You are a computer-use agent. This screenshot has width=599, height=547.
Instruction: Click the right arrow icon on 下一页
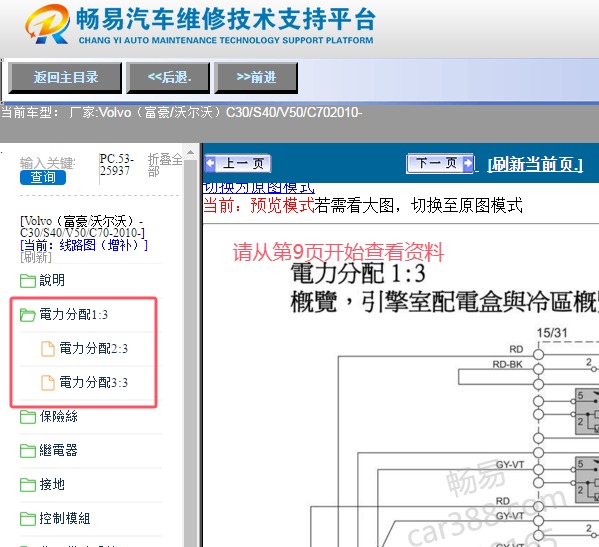468,163
